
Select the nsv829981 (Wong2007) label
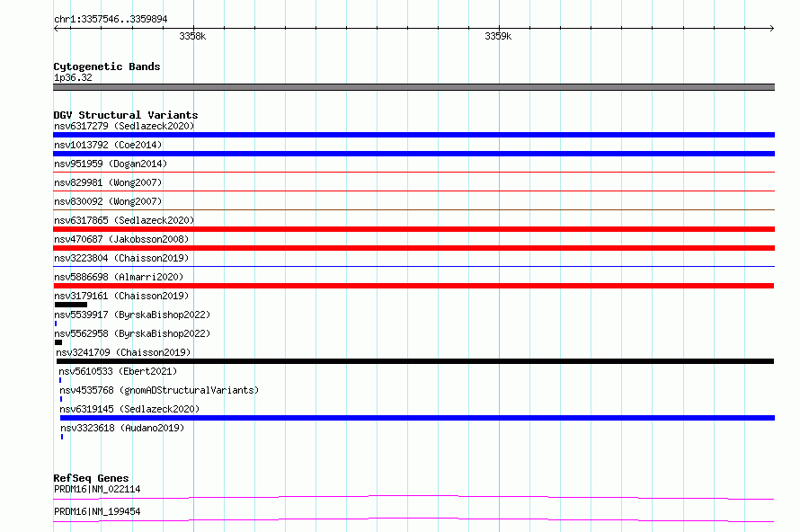click(108, 182)
